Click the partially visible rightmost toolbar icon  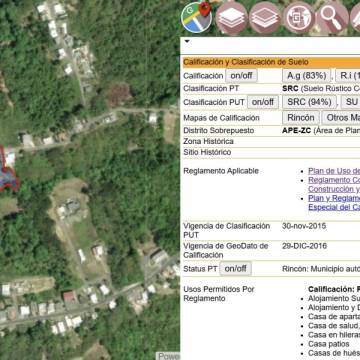tap(356, 18)
